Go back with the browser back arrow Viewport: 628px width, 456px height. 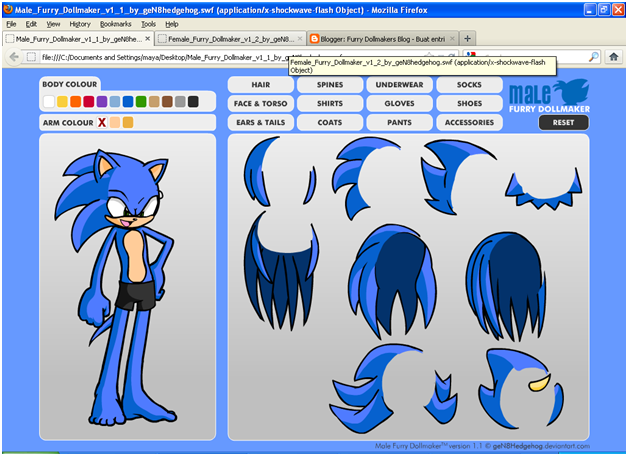[14, 57]
